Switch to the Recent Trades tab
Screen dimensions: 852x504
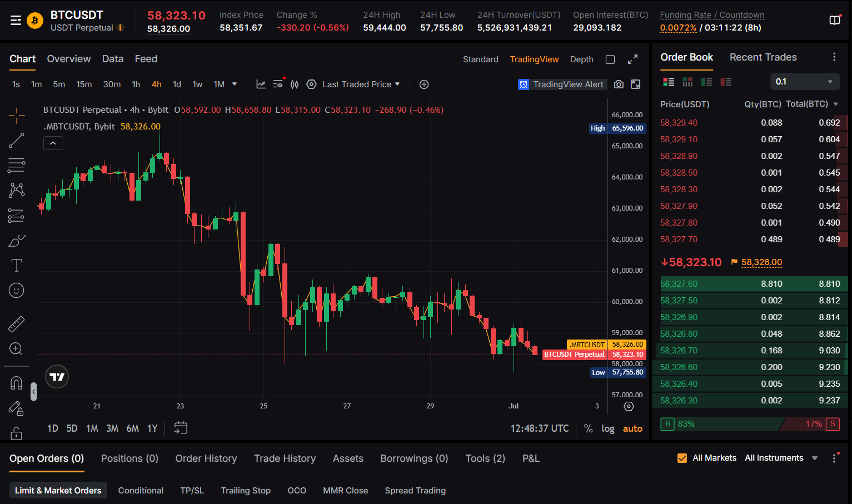[x=763, y=57]
